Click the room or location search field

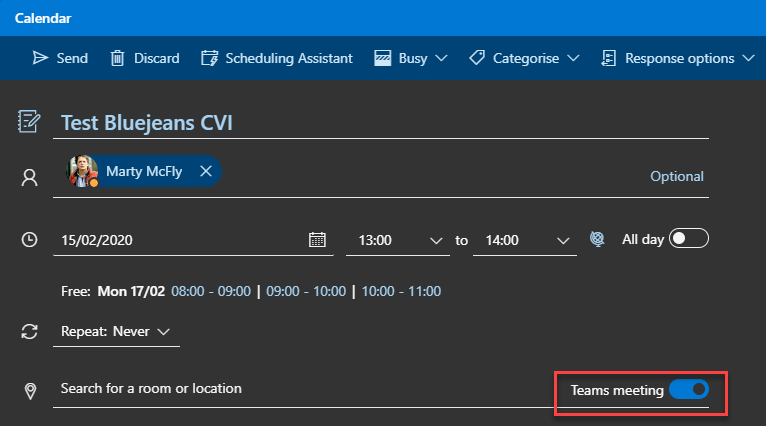(300, 388)
